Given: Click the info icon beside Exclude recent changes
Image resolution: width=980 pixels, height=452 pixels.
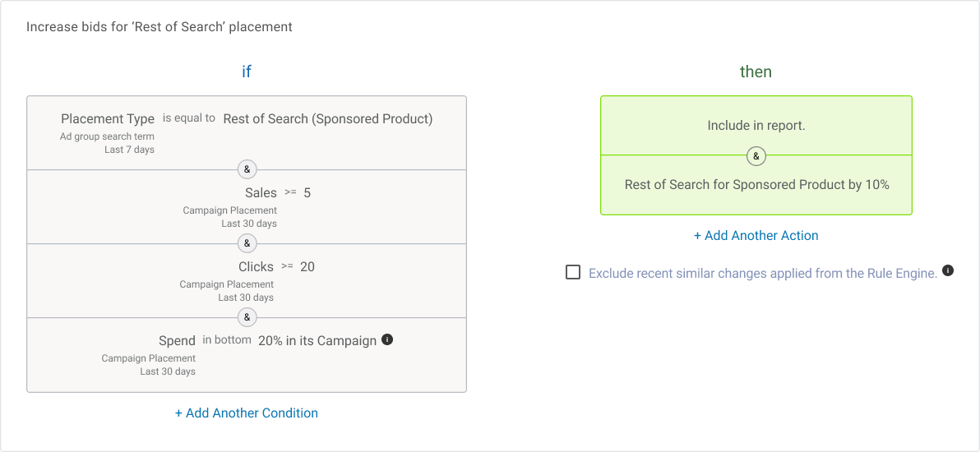Looking at the screenshot, I should tap(948, 270).
